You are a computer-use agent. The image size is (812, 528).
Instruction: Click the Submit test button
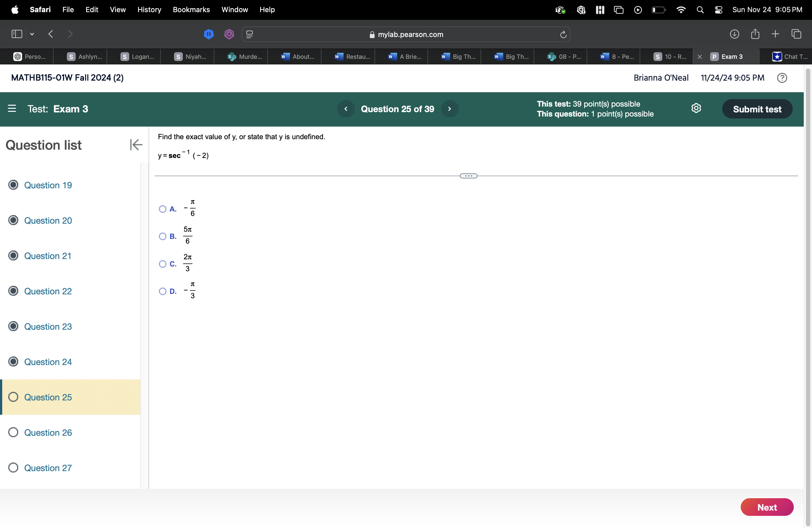(x=757, y=109)
